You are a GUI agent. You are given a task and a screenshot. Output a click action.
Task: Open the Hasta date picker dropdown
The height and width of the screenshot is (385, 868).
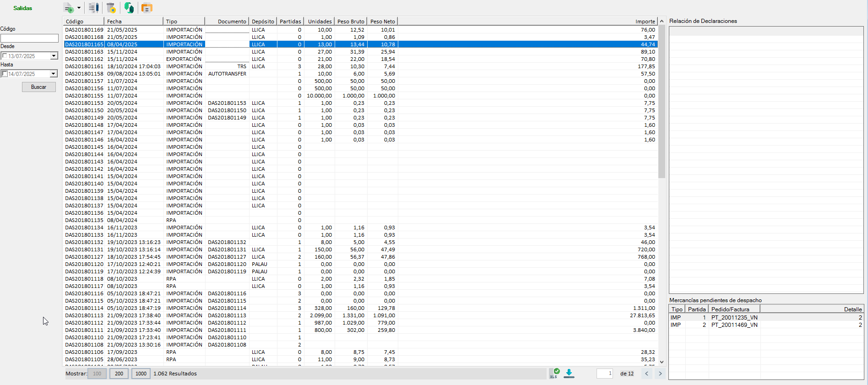[54, 74]
